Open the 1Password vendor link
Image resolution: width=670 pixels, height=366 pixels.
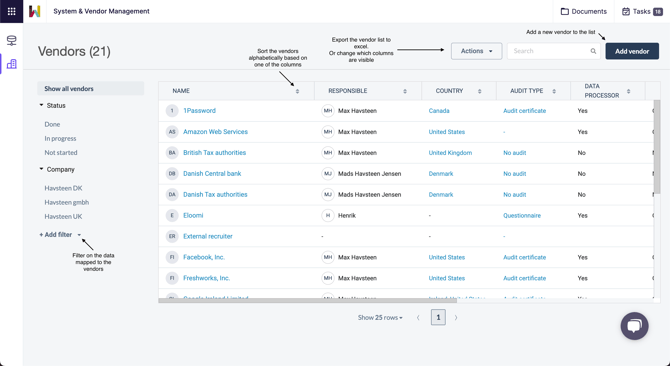coord(199,111)
